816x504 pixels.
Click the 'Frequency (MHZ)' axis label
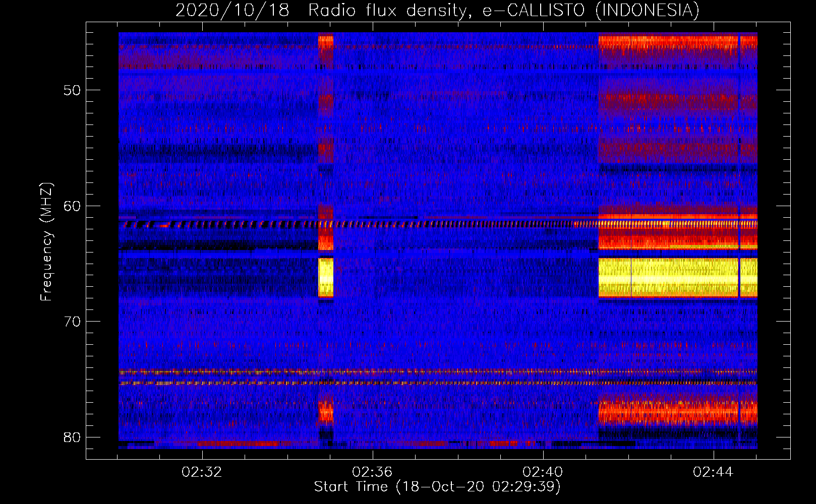[x=46, y=242]
